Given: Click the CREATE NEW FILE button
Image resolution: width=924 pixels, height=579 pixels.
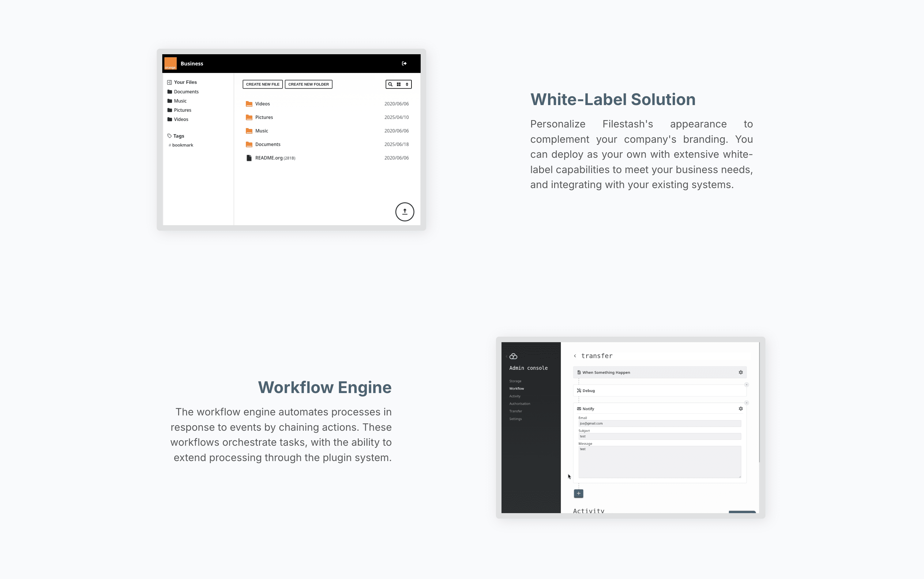Looking at the screenshot, I should [x=262, y=84].
